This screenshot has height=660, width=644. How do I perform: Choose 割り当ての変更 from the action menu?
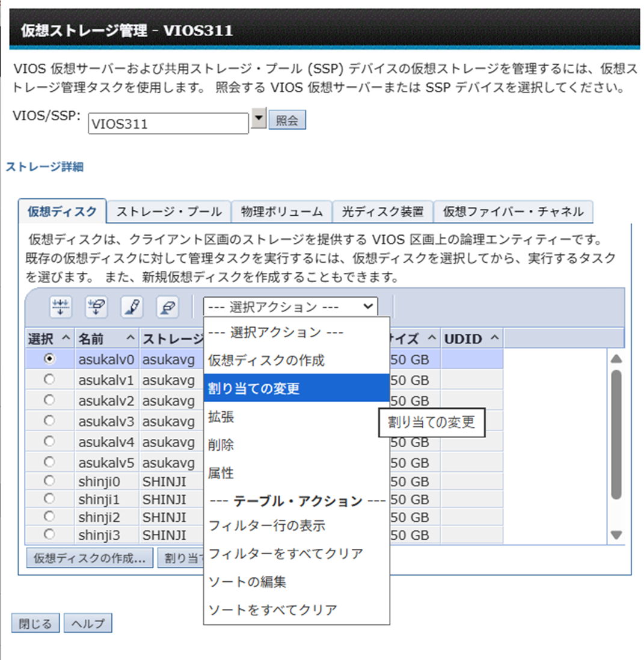tap(296, 388)
